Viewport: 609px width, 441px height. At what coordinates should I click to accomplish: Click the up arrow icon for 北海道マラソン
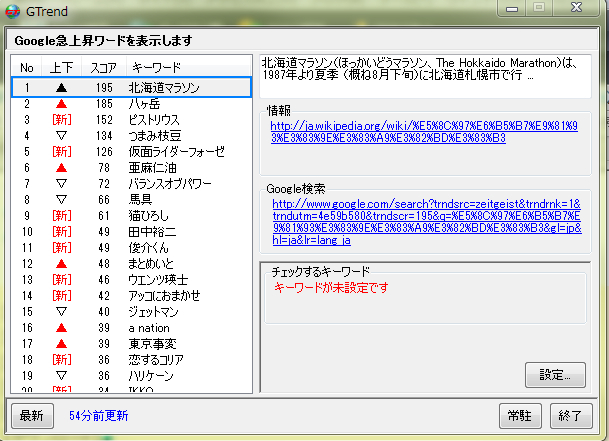click(61, 88)
